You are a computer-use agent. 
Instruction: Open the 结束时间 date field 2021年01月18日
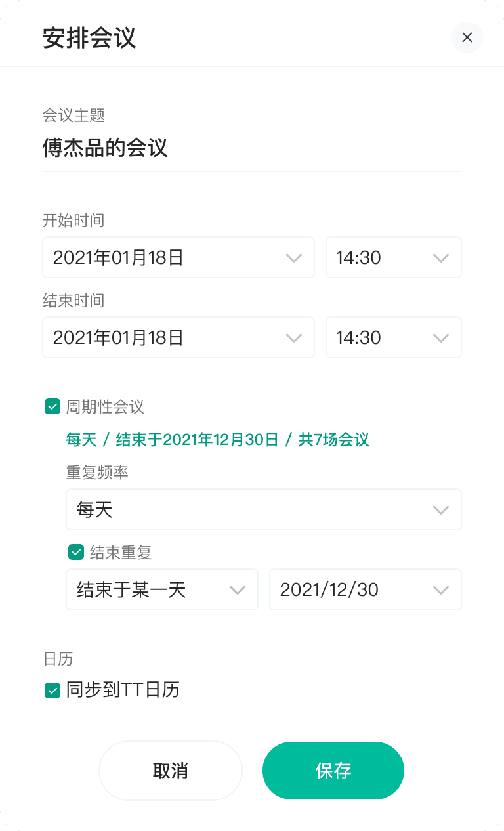coord(178,337)
